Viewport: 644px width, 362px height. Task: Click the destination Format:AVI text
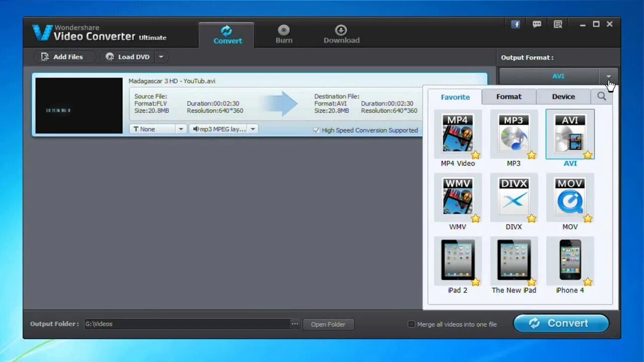(330, 104)
